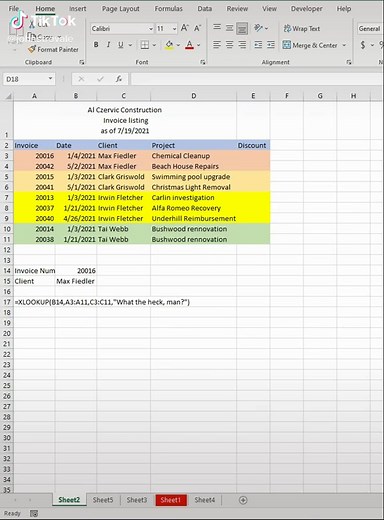Open Borders dropdown arrow
The image size is (384, 520).
(x=154, y=45)
